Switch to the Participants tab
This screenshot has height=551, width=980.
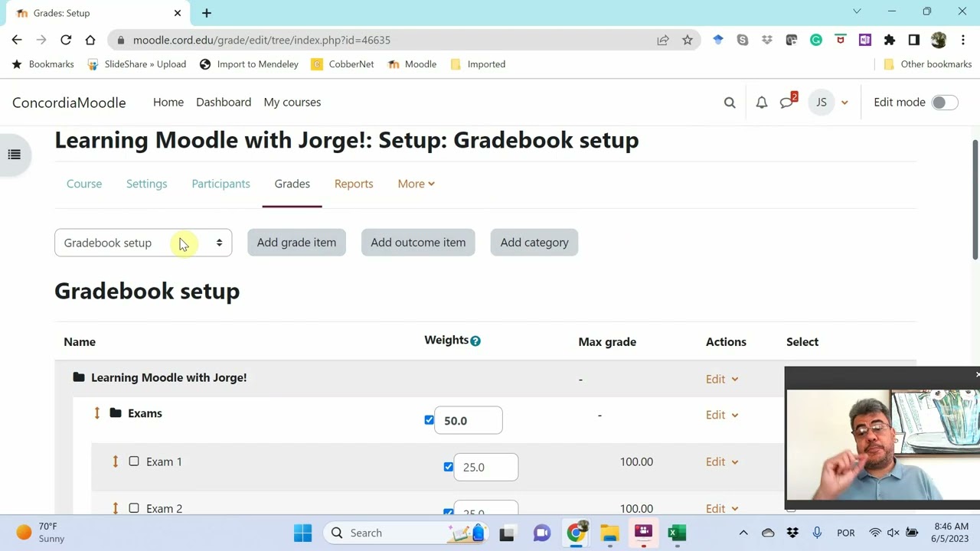pos(220,184)
